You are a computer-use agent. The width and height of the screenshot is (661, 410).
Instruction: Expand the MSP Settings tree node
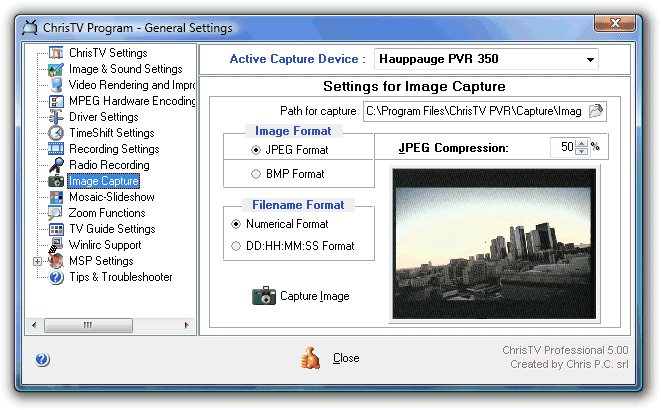tap(38, 261)
